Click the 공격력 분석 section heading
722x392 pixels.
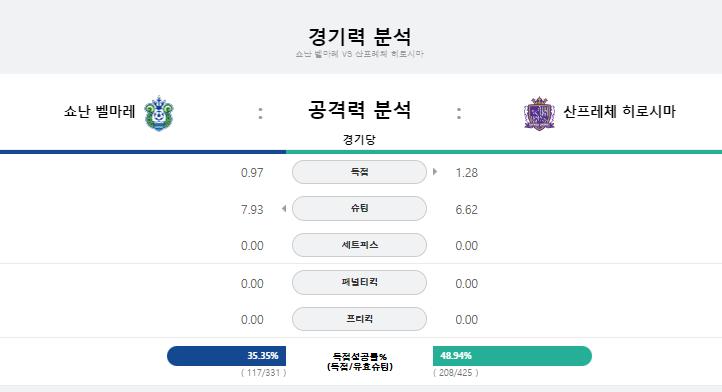coord(359,110)
